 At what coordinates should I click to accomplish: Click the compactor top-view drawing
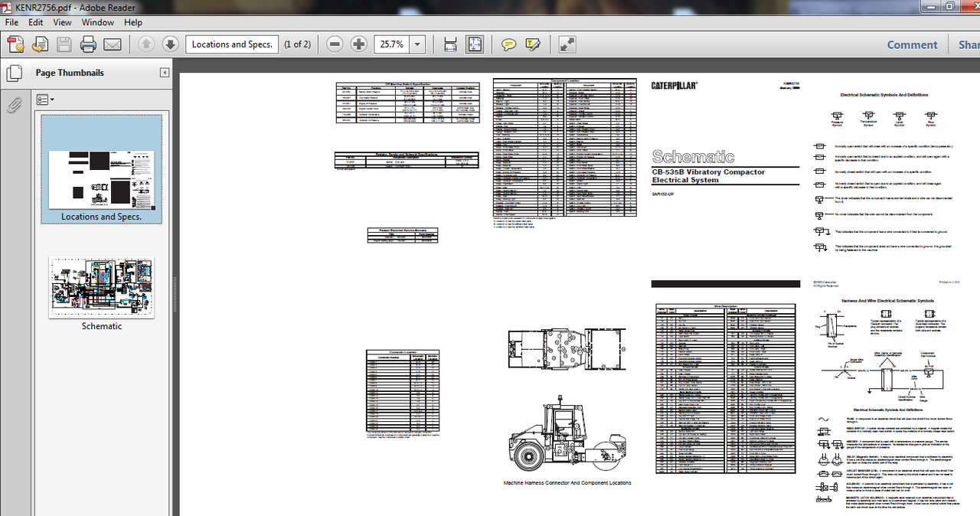pos(567,348)
